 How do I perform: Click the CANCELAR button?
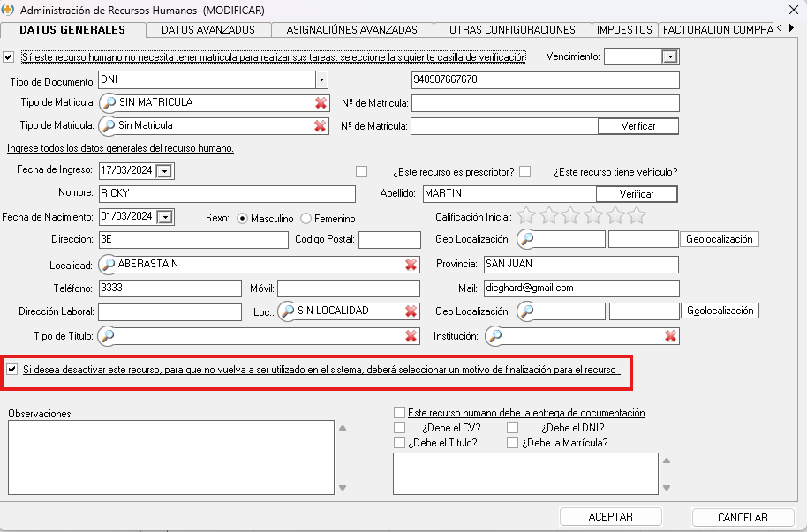pyautogui.click(x=742, y=517)
